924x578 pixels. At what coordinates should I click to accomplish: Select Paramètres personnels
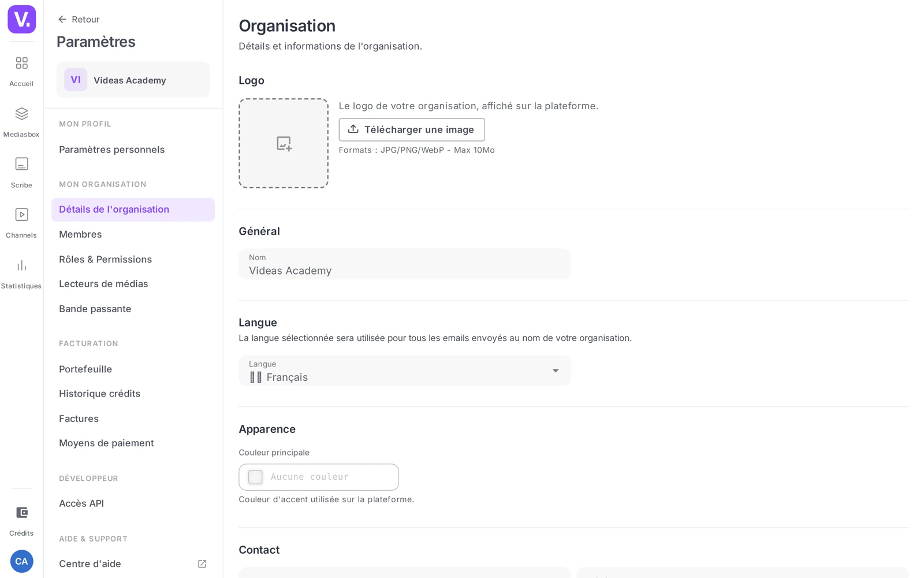tap(133, 150)
